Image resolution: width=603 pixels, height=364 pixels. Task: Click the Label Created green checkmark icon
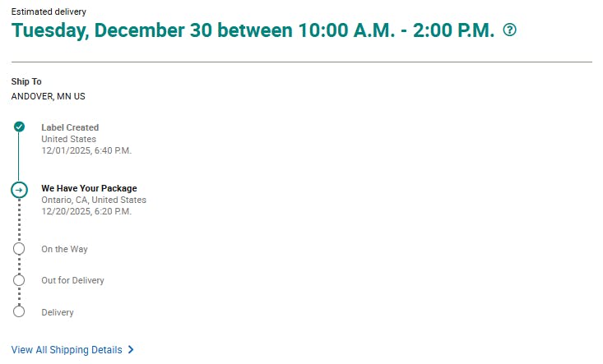pos(20,127)
